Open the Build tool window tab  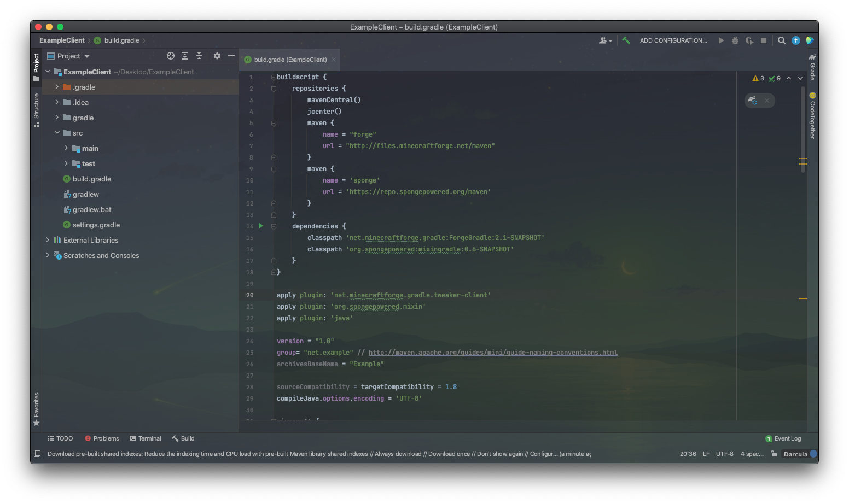pyautogui.click(x=183, y=438)
